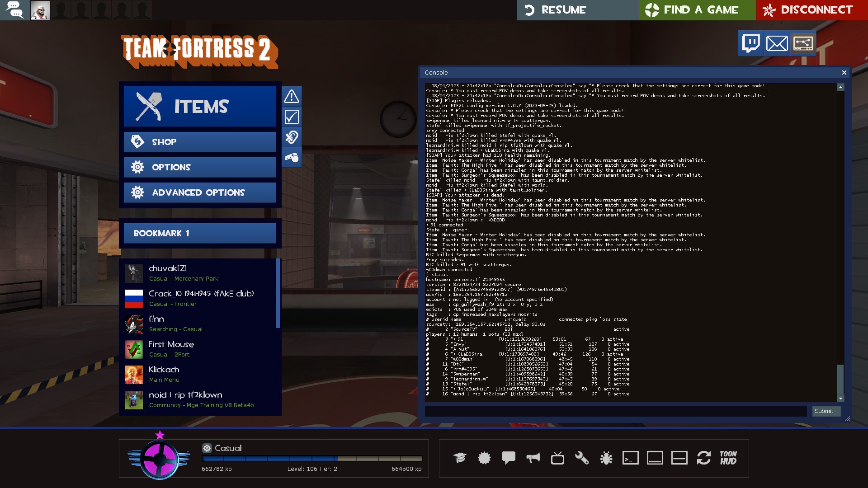Open Advanced Options menu
868x488 pixels.
200,192
